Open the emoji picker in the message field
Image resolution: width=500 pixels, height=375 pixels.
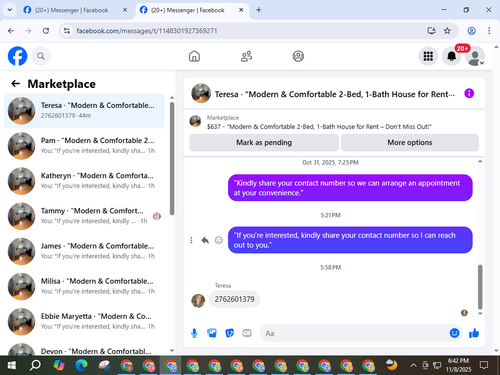click(454, 333)
